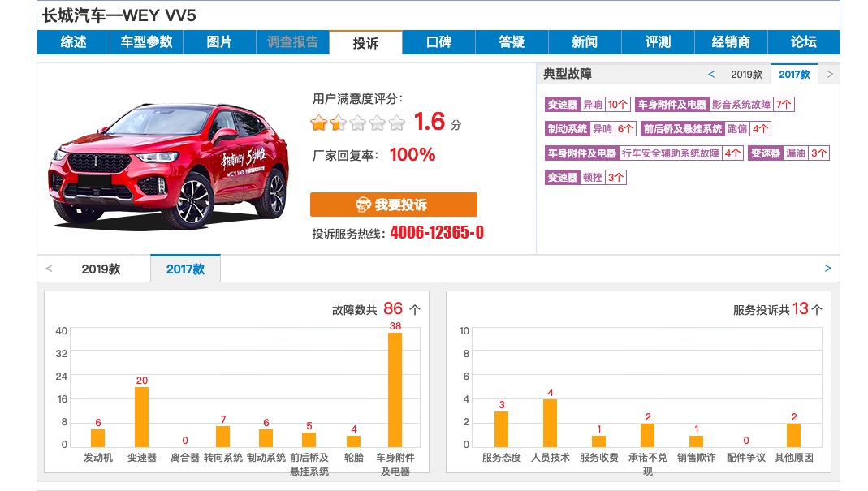Click the 100% manufacturer reply rate
This screenshot has height=491, width=868.
coord(412,154)
